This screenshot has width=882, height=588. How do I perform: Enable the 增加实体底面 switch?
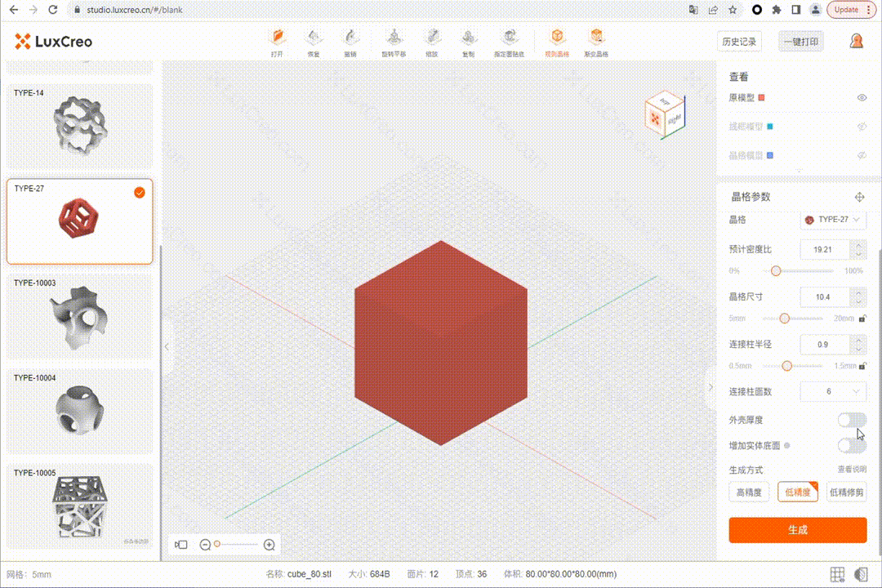pos(852,446)
